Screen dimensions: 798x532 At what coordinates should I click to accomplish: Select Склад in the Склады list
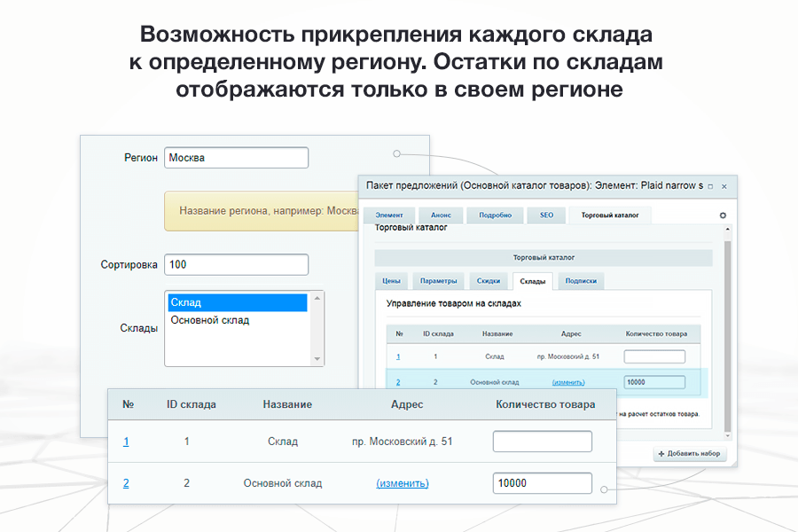(x=237, y=302)
